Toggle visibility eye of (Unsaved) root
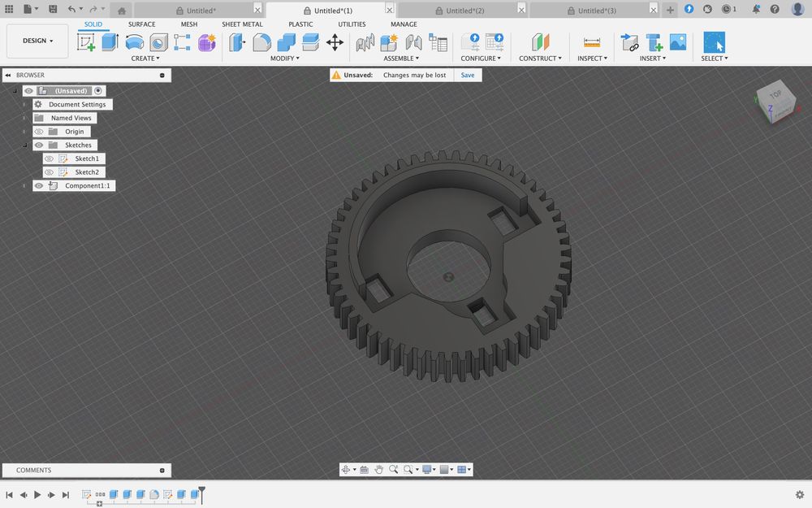Viewport: 812px width, 508px height. pyautogui.click(x=28, y=91)
